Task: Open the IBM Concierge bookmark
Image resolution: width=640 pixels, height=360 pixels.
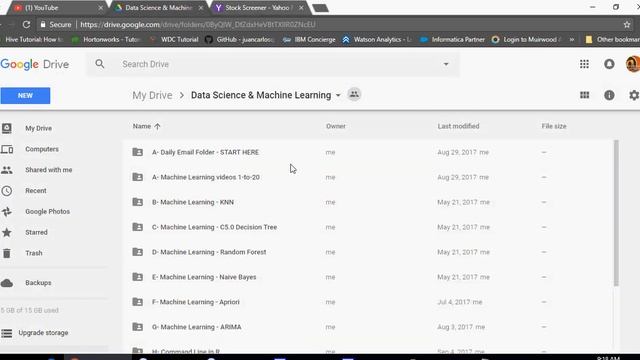Action: coord(309,40)
